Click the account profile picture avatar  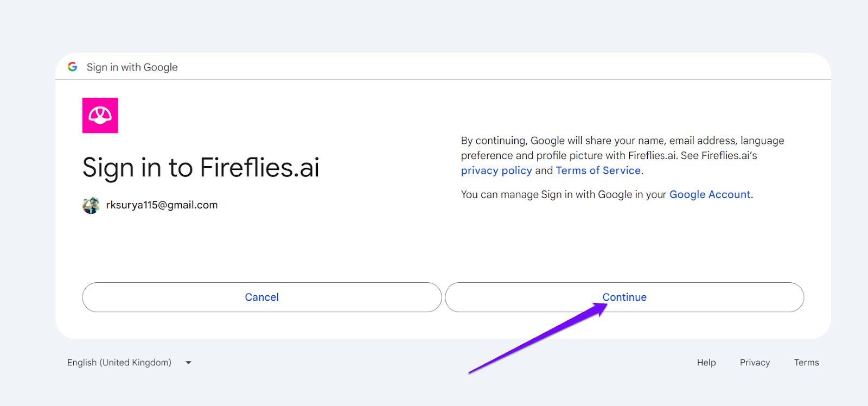(91, 205)
